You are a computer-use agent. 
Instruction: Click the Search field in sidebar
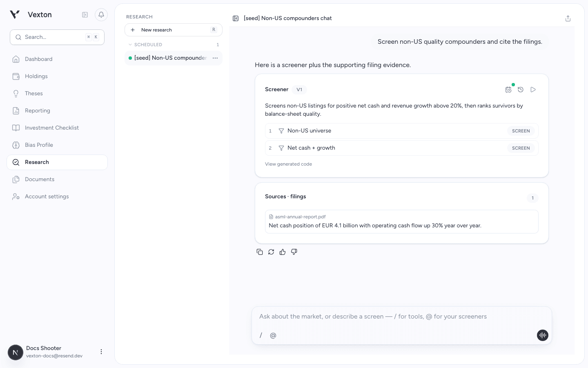[57, 37]
